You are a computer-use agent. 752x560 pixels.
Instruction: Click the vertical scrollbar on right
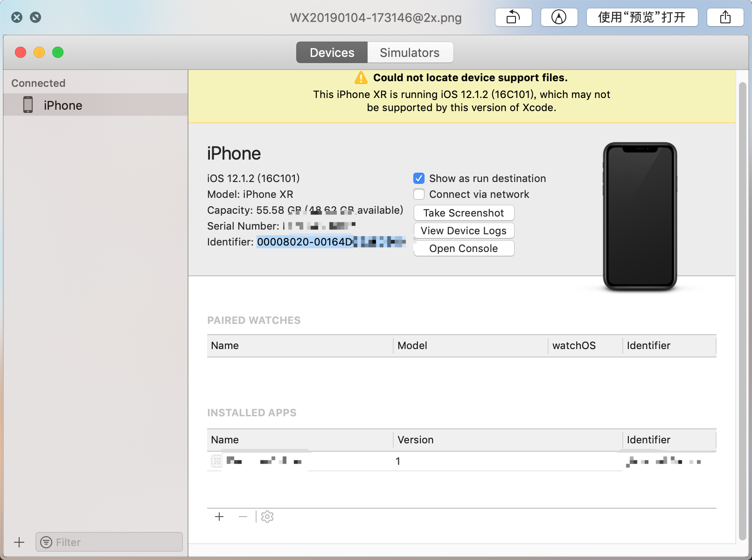pyautogui.click(x=743, y=312)
